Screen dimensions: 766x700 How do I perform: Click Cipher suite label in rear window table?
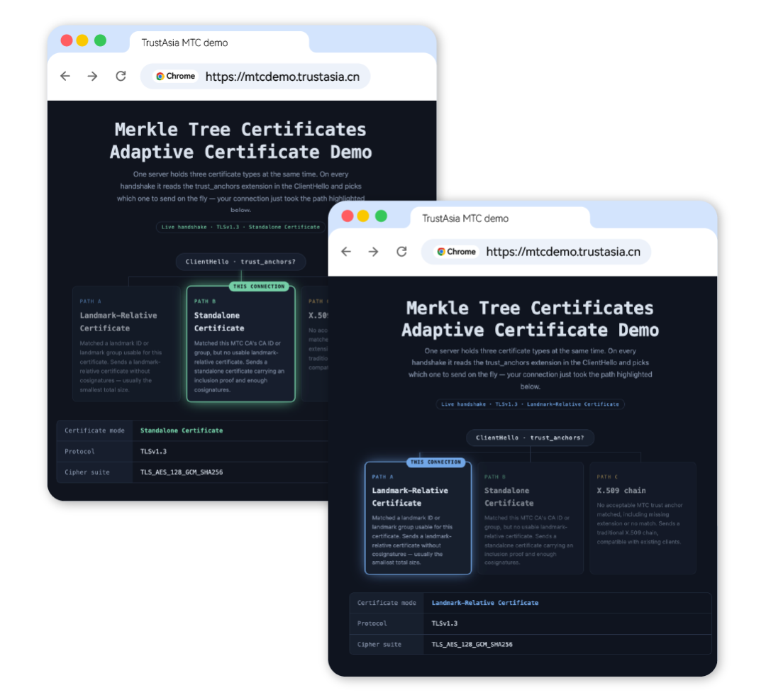coord(87,472)
